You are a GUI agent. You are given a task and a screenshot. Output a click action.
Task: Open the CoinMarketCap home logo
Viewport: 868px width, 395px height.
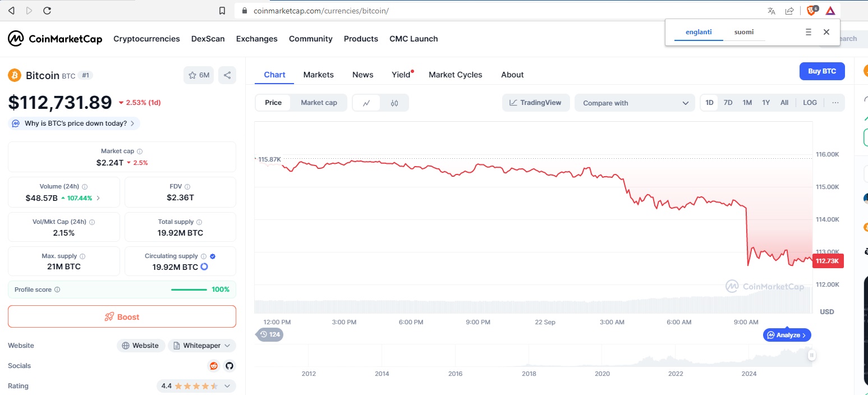click(55, 39)
